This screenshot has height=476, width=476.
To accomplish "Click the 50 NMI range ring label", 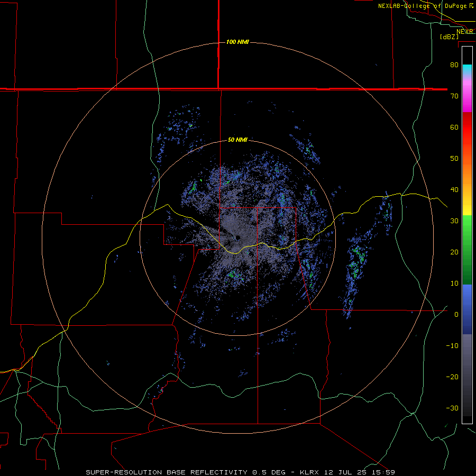I will tap(237, 140).
